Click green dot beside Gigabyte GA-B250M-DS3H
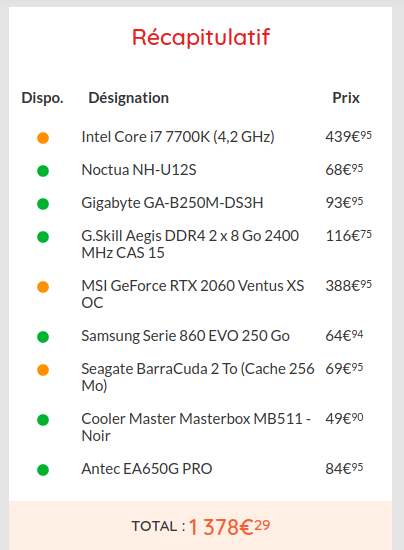This screenshot has height=550, width=404. click(x=43, y=204)
